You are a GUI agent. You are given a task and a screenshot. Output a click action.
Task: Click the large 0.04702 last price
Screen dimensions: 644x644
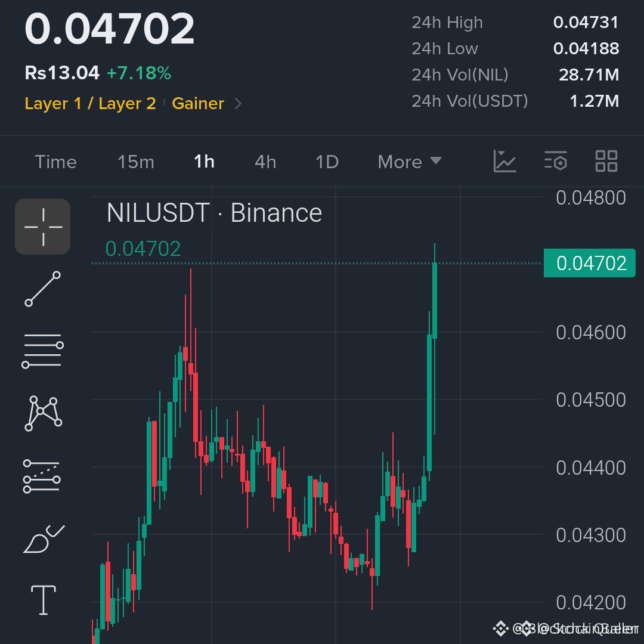[109, 29]
